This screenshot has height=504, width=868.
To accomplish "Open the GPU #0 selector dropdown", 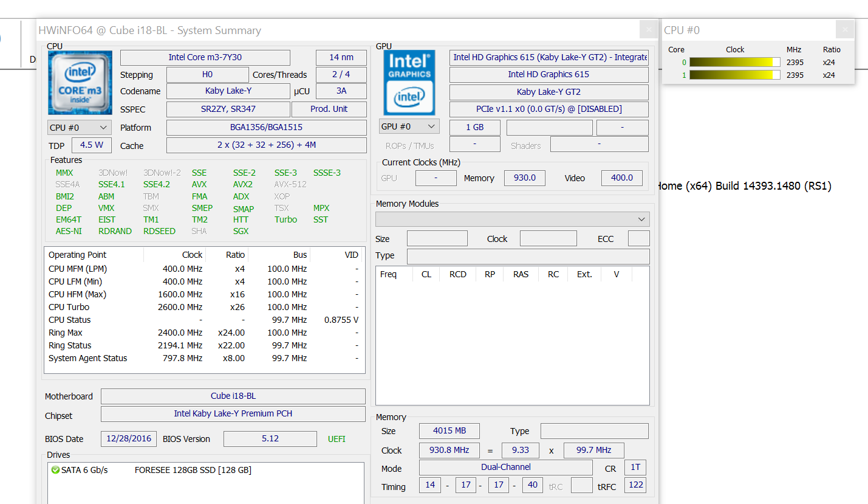I will [x=409, y=126].
